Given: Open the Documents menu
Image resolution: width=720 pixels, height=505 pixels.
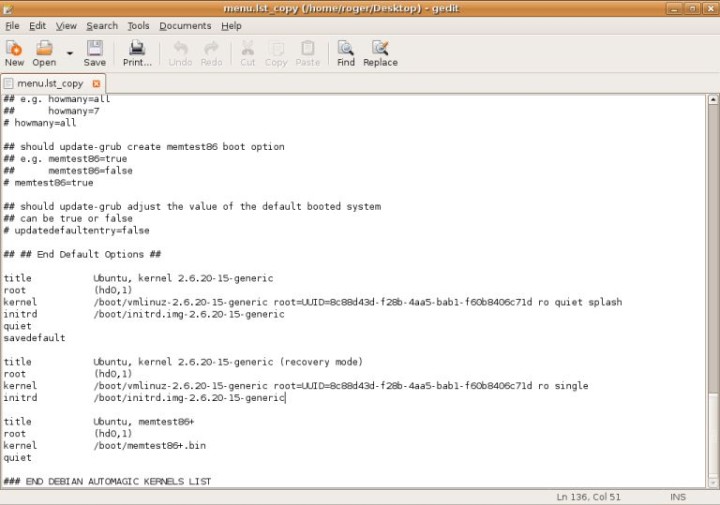Looking at the screenshot, I should (x=185, y=26).
